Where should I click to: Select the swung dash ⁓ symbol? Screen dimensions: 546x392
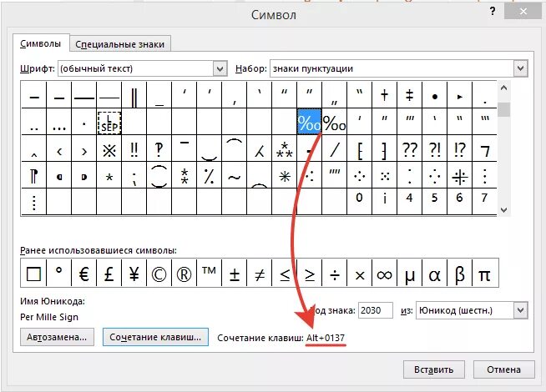click(x=234, y=176)
